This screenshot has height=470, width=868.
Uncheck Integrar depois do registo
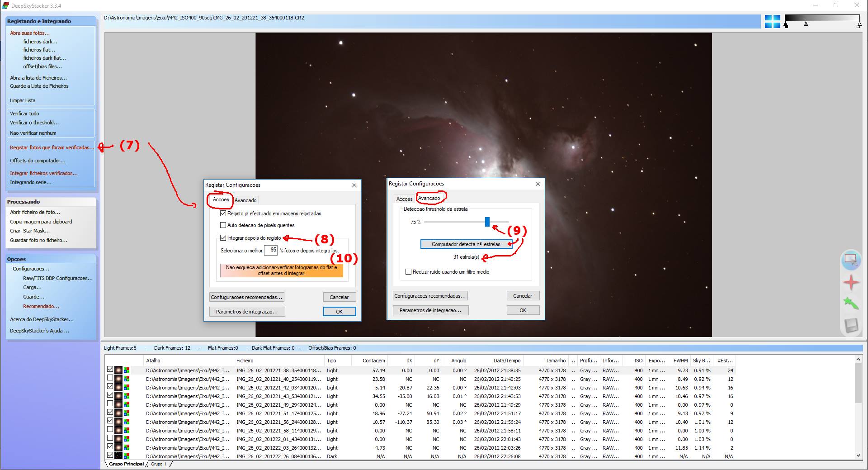coord(223,238)
